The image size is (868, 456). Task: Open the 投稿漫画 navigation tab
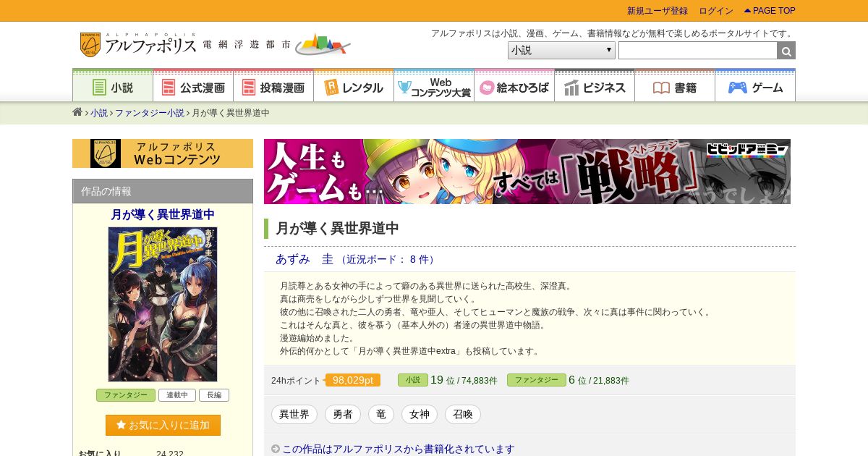(273, 86)
